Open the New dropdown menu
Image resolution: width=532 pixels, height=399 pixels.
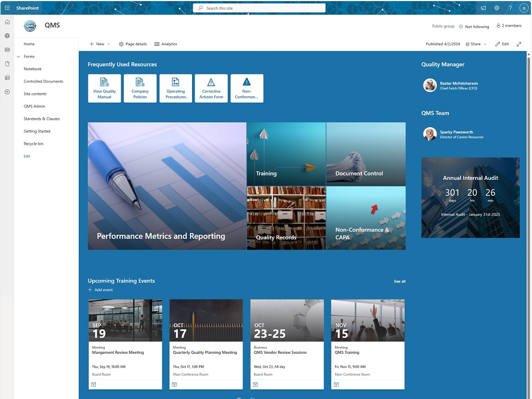tap(100, 44)
